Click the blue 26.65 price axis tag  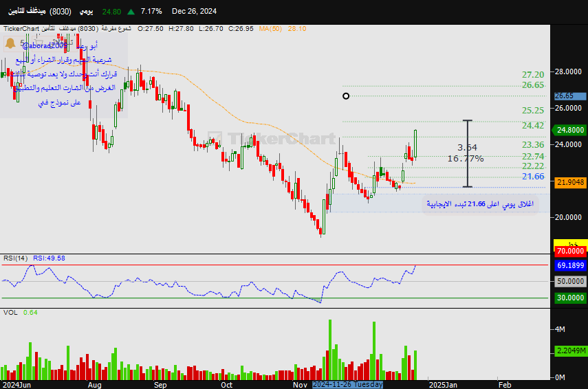coord(570,96)
